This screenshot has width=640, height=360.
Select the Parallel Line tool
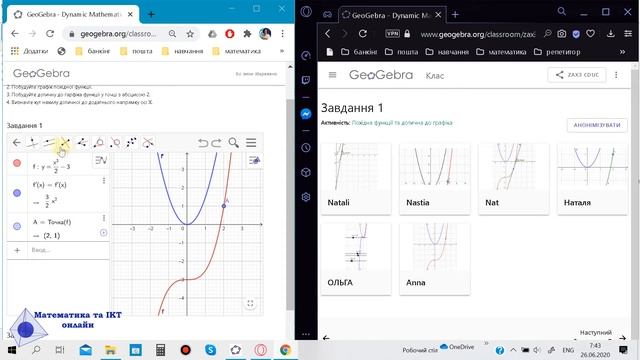click(49, 142)
